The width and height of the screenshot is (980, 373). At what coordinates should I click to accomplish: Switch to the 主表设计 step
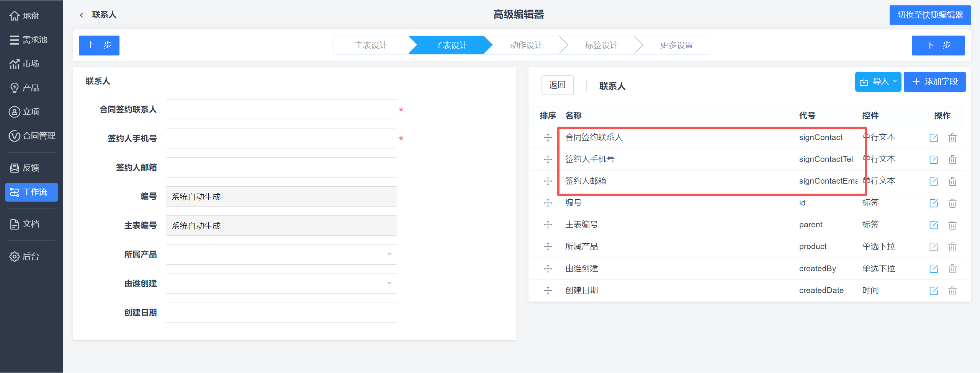tap(371, 45)
